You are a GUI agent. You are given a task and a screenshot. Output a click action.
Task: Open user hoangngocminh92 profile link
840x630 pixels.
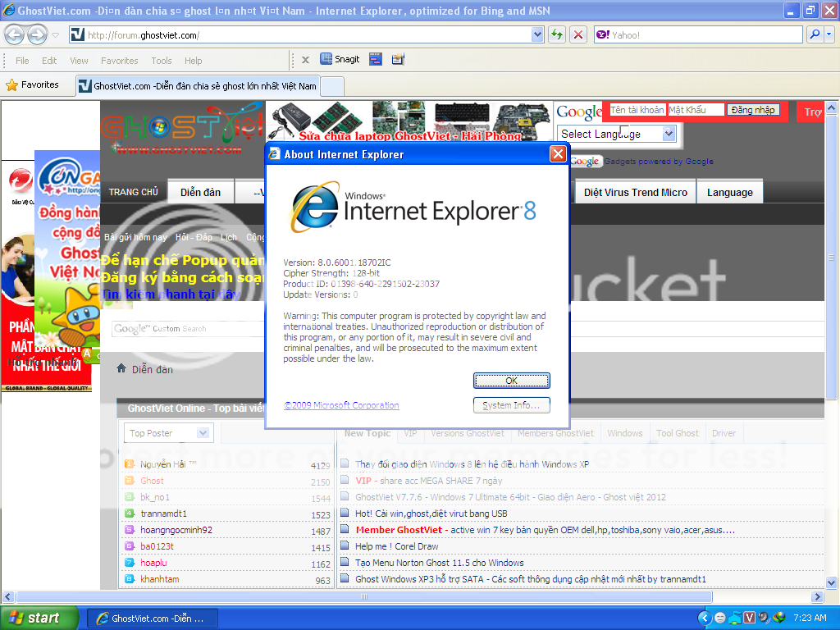(x=176, y=530)
